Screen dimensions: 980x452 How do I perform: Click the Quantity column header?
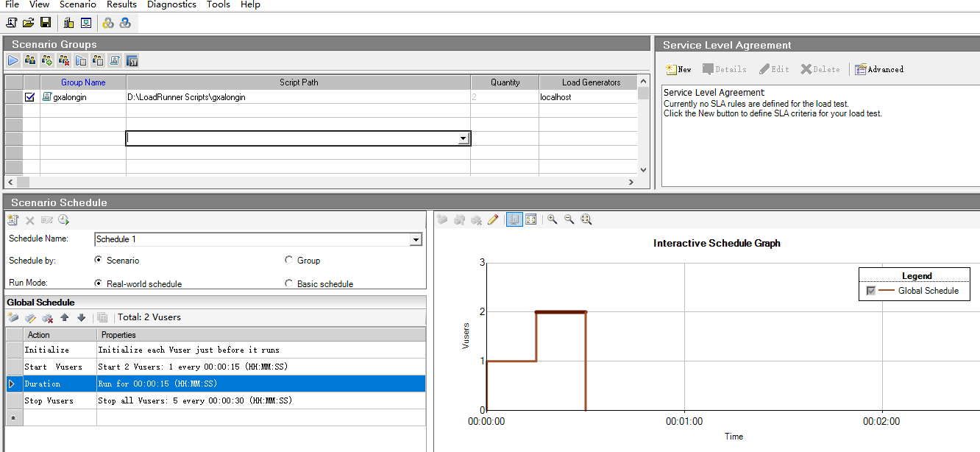tap(505, 82)
